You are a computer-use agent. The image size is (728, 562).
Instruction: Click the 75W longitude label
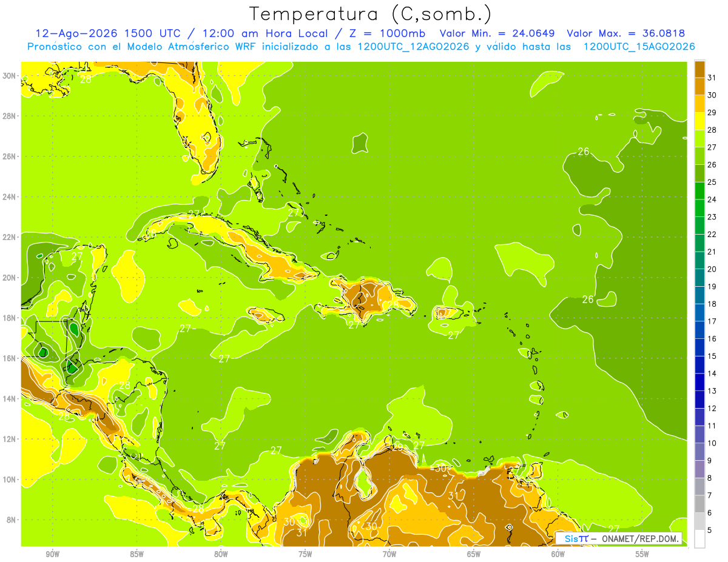(x=305, y=554)
